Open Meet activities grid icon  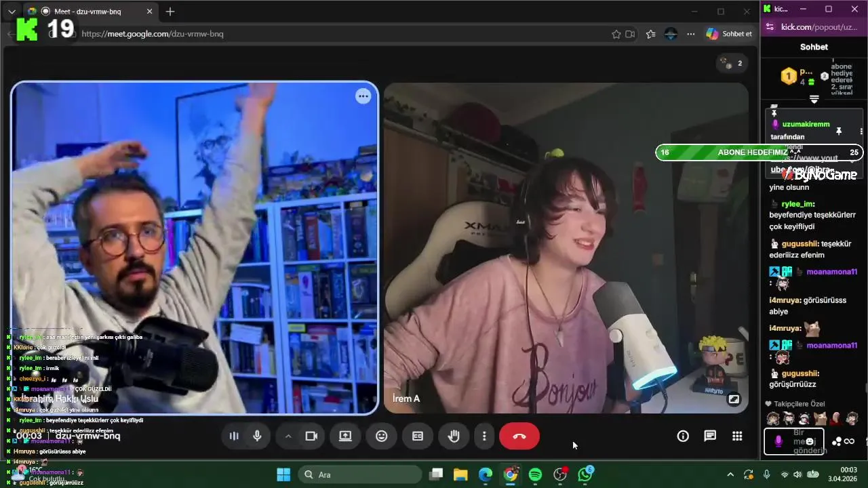point(737,436)
